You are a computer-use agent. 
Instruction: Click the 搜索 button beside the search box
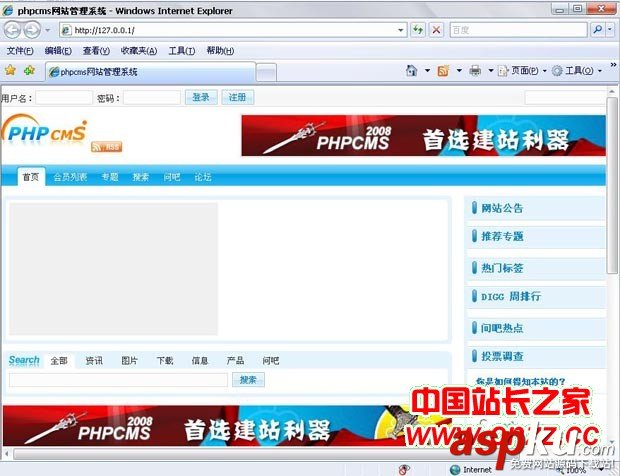point(248,380)
